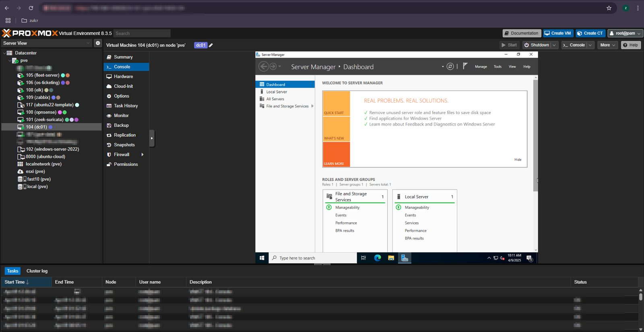
Task: Select VM 102 (windows-server-2022) in tree
Action: pos(52,149)
